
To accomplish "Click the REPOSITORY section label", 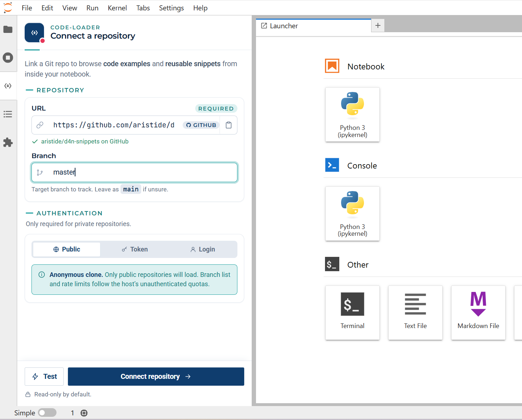I will pyautogui.click(x=60, y=90).
